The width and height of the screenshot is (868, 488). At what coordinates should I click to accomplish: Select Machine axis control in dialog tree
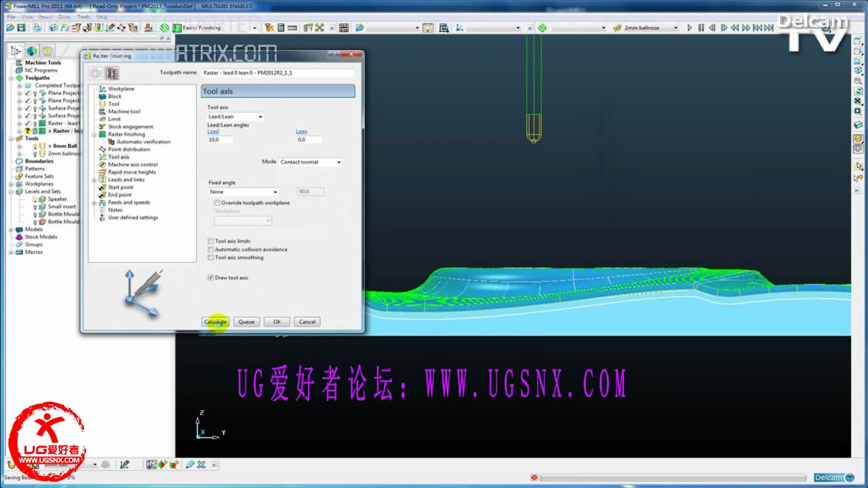click(x=132, y=165)
